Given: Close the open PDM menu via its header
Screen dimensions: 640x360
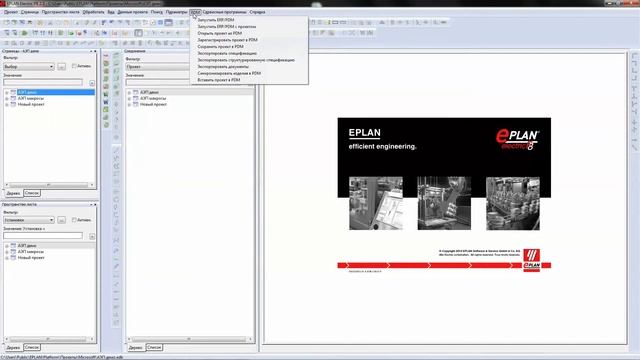Looking at the screenshot, I should (196, 12).
